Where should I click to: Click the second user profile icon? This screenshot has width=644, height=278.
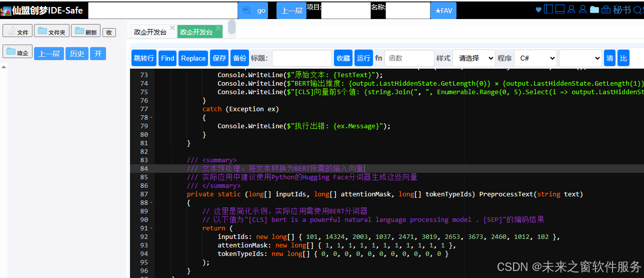[x=582, y=10]
